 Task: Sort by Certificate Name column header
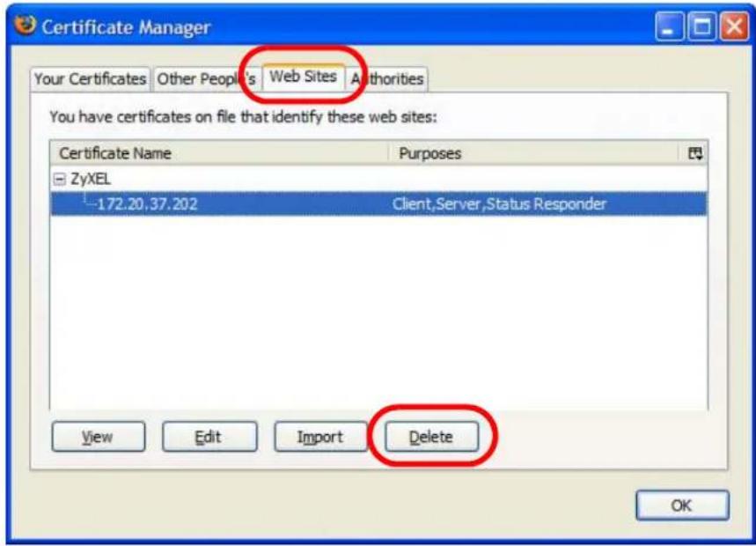point(219,153)
